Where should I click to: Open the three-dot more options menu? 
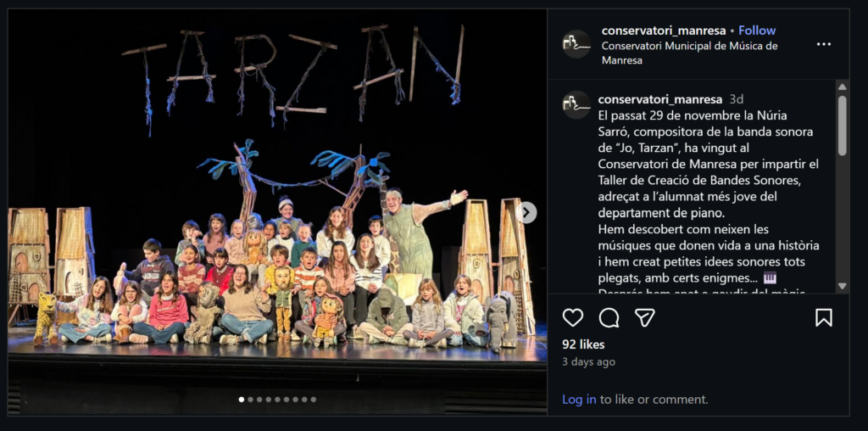pyautogui.click(x=824, y=44)
